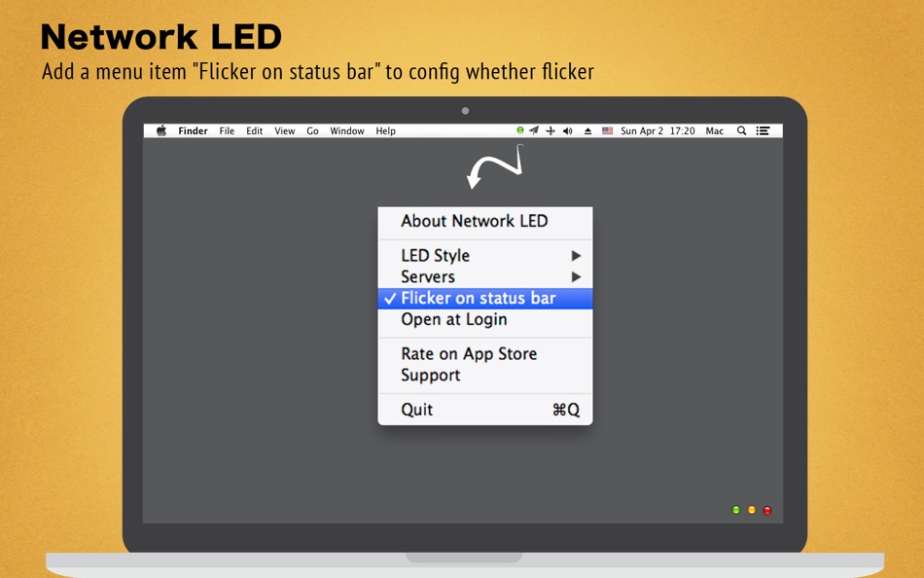This screenshot has width=924, height=578.
Task: Open the File menu
Action: coord(227,131)
